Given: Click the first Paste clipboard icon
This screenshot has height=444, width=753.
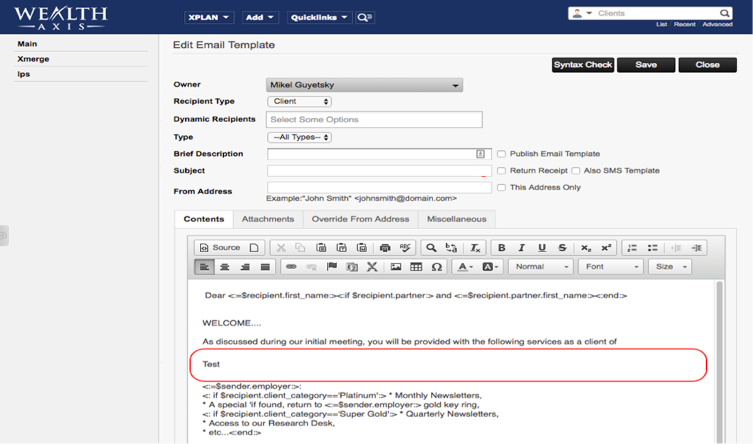Looking at the screenshot, I should click(x=321, y=248).
